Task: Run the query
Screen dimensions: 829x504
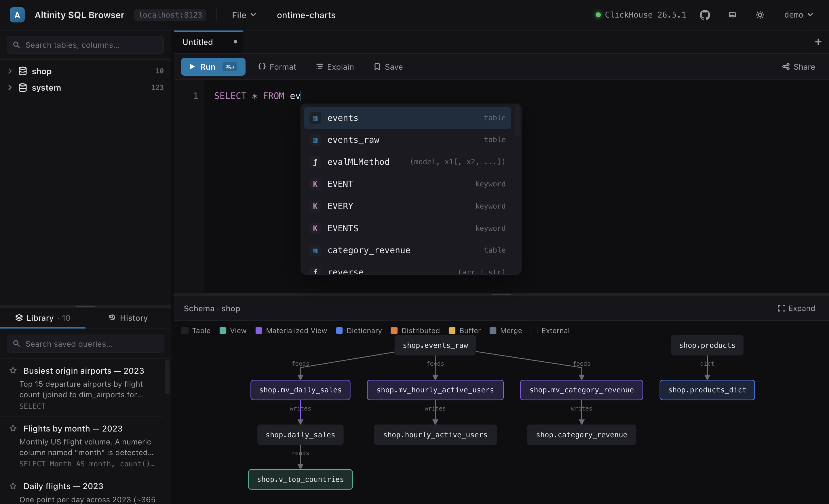Action: coord(213,66)
